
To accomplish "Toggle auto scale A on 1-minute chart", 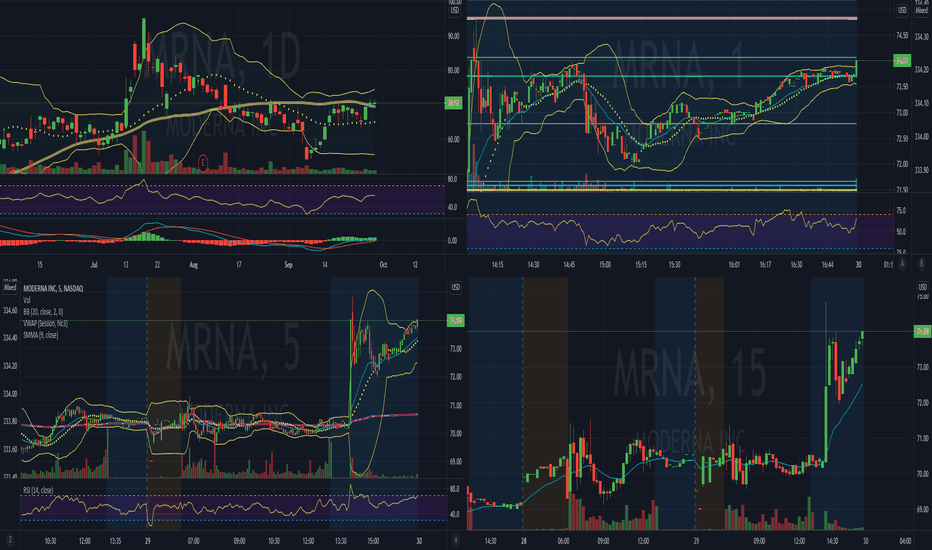I will coord(902,263).
